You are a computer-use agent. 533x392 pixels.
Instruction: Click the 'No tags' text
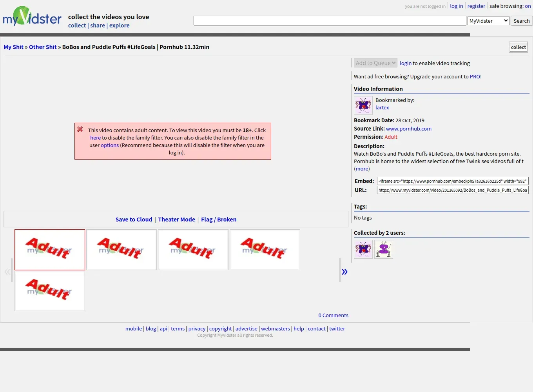point(363,218)
